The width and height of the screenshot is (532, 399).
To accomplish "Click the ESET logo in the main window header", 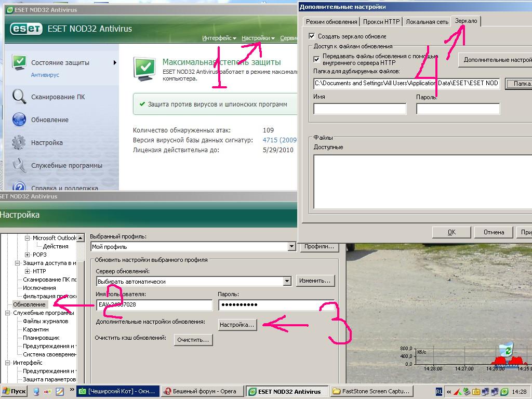I will tap(26, 29).
